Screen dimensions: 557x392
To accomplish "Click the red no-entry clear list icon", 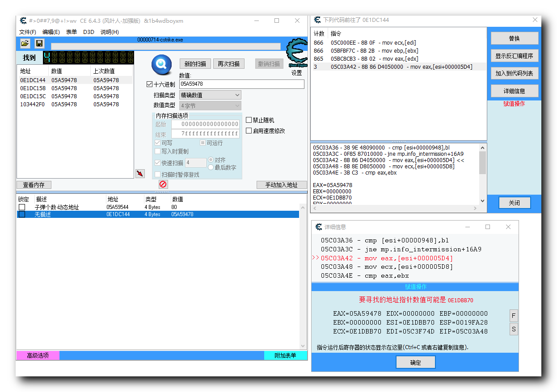I will click(x=163, y=184).
